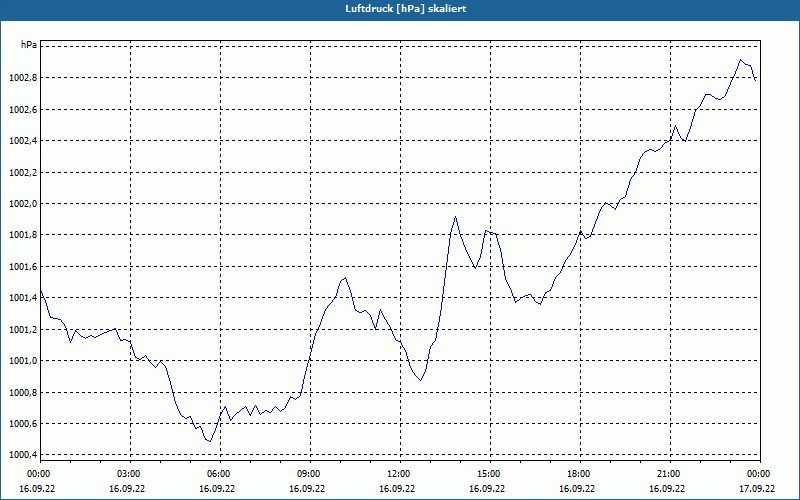Select the 21:00 time label
Screen dimensions: 800x500
pyautogui.click(x=670, y=474)
